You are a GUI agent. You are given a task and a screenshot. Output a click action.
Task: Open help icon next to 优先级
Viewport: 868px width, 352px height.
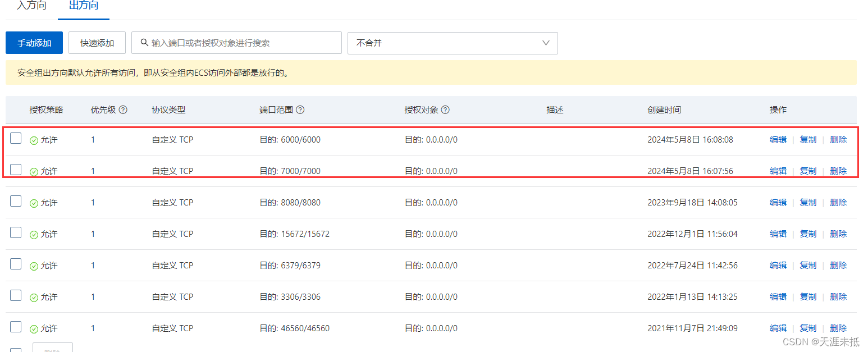point(123,110)
